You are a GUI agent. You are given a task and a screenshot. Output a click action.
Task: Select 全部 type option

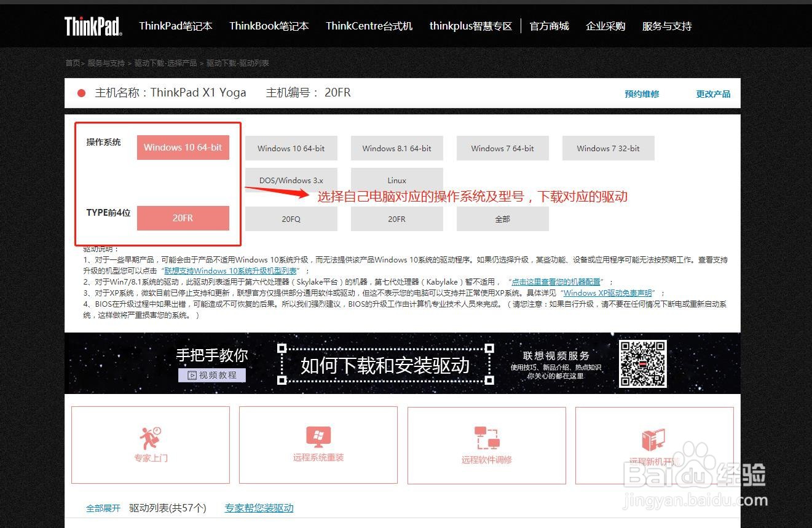coord(503,219)
